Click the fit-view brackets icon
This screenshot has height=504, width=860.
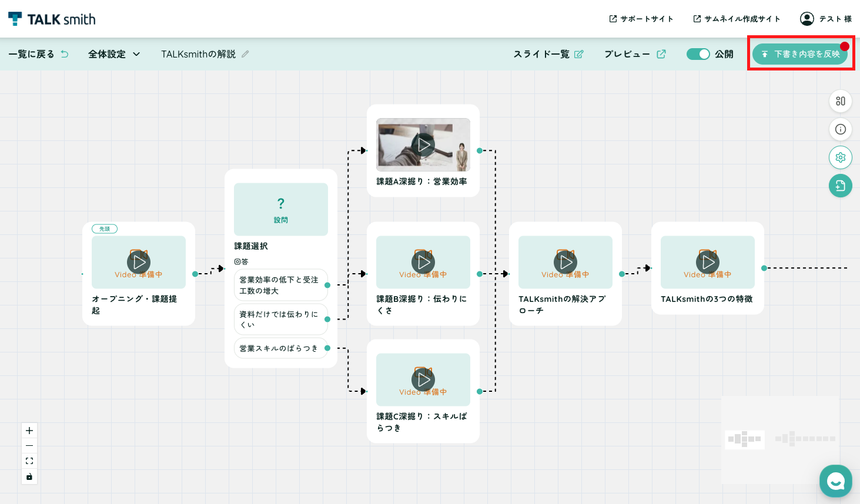pos(29,461)
